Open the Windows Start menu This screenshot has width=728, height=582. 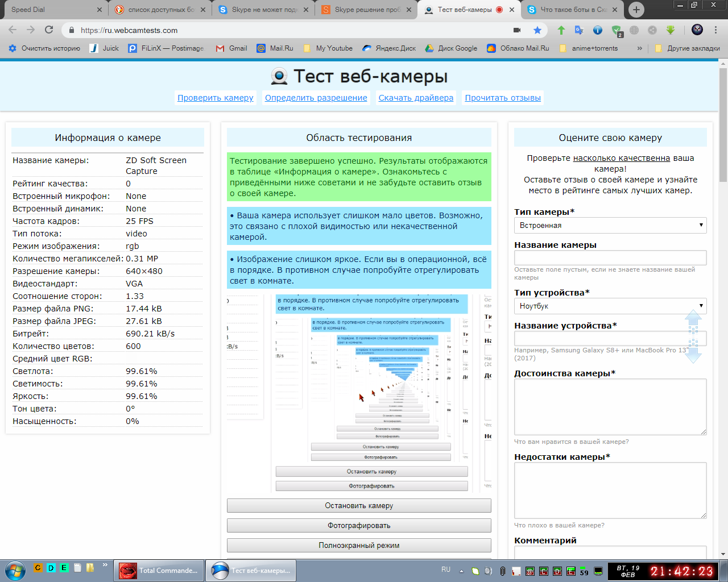(15, 570)
